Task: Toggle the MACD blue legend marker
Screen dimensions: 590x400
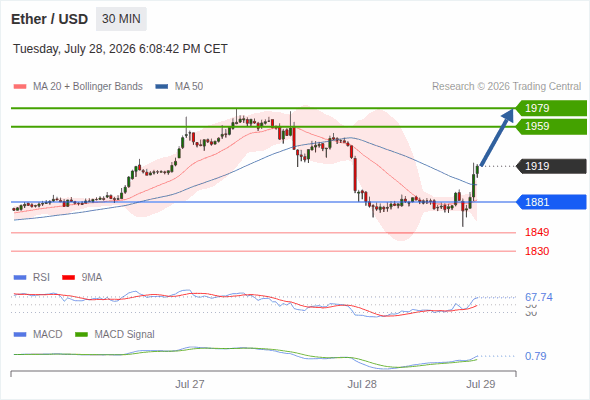Action: coord(20,335)
